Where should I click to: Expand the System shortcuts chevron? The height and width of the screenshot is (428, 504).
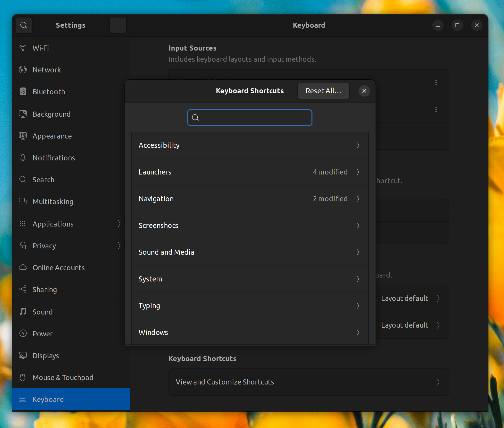tap(358, 279)
